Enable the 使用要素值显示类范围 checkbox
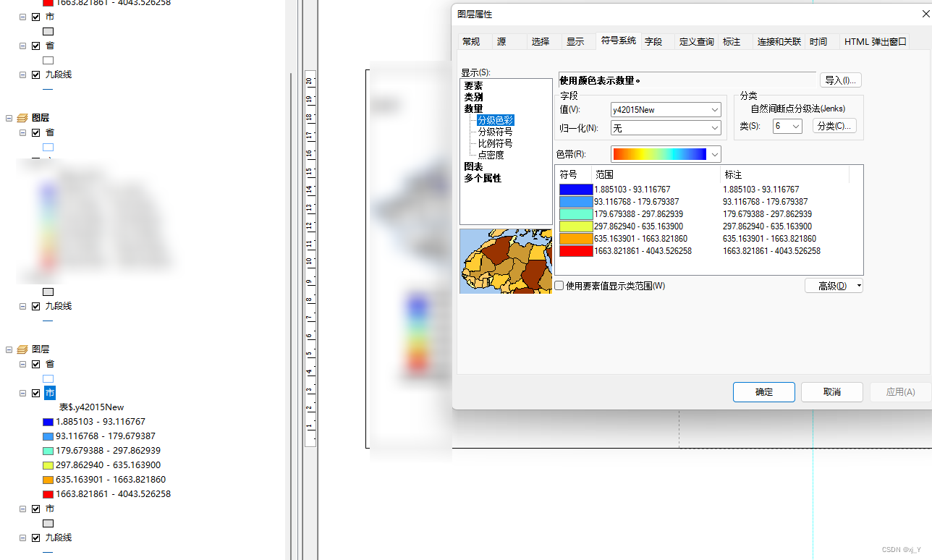The width and height of the screenshot is (932, 560). tap(558, 285)
